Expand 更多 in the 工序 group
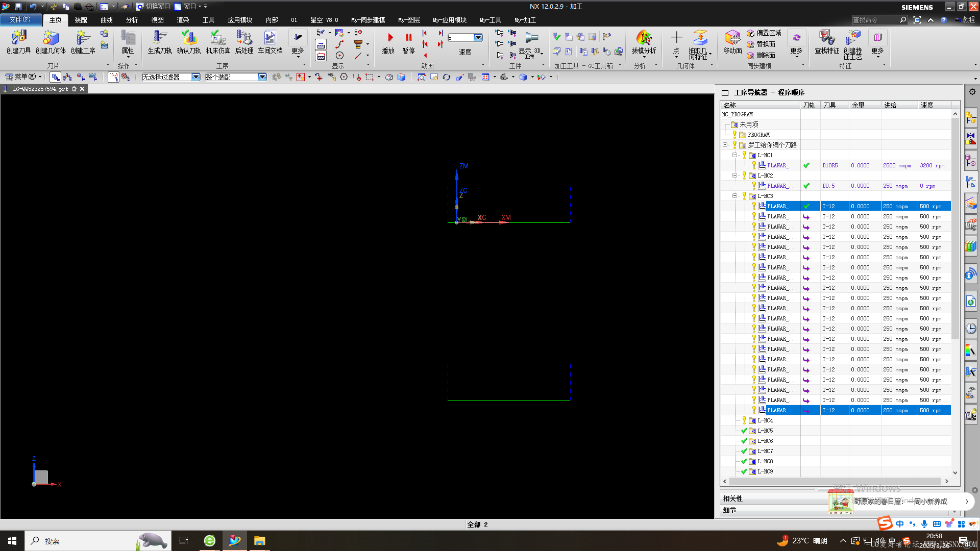This screenshot has height=551, width=980. [x=298, y=45]
